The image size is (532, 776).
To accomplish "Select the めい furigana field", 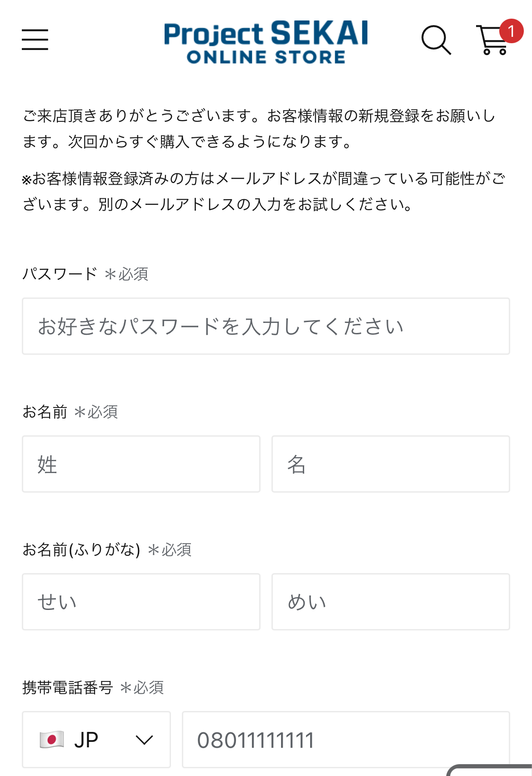I will [x=391, y=602].
